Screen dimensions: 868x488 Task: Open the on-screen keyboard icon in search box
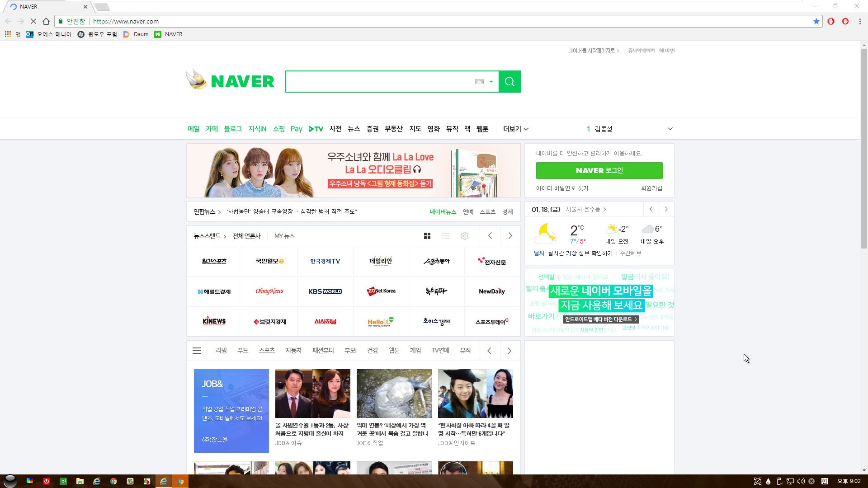[479, 82]
